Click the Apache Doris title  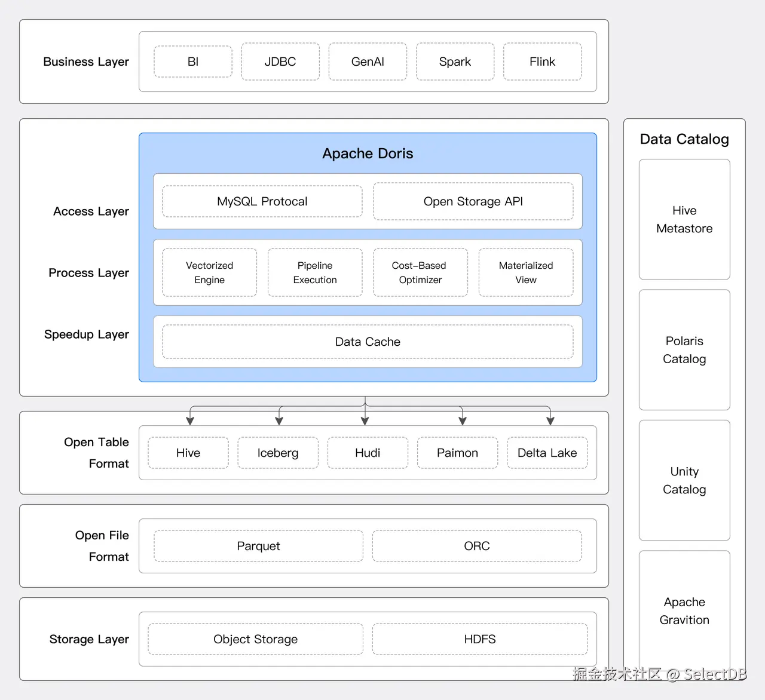coord(368,153)
